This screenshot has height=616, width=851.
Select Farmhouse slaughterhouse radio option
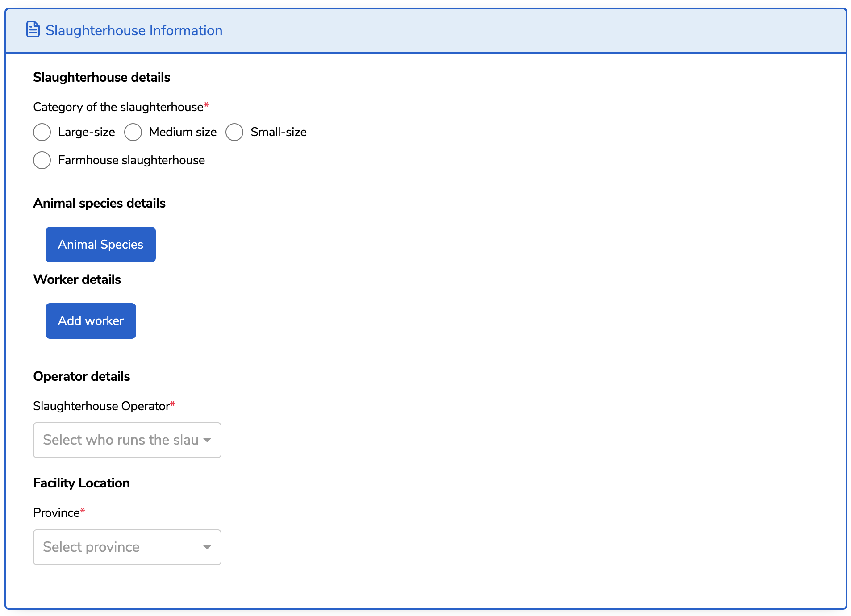pyautogui.click(x=42, y=160)
